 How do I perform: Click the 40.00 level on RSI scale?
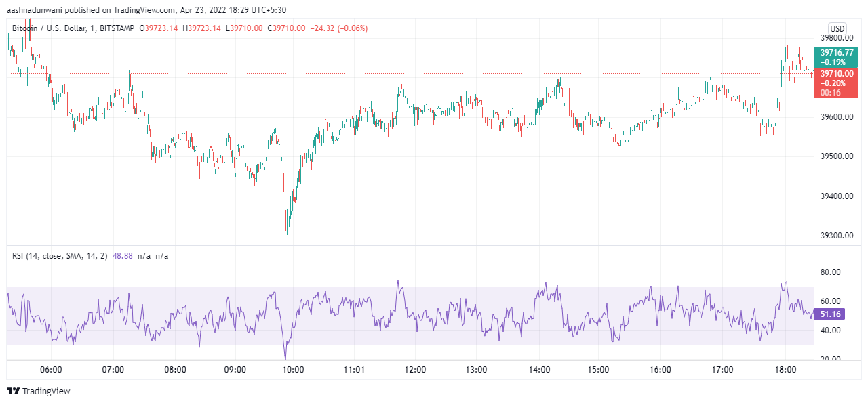(x=830, y=331)
